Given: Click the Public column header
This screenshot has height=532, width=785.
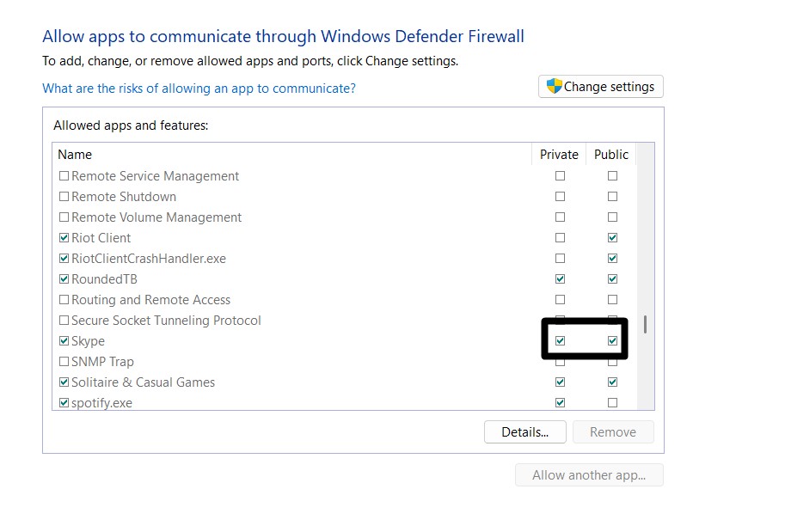Looking at the screenshot, I should (x=611, y=155).
